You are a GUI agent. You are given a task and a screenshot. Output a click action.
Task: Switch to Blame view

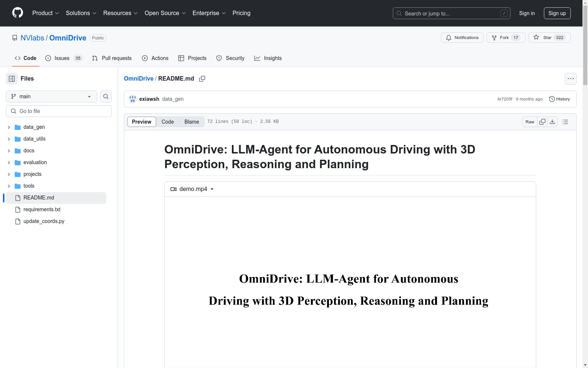(x=191, y=121)
